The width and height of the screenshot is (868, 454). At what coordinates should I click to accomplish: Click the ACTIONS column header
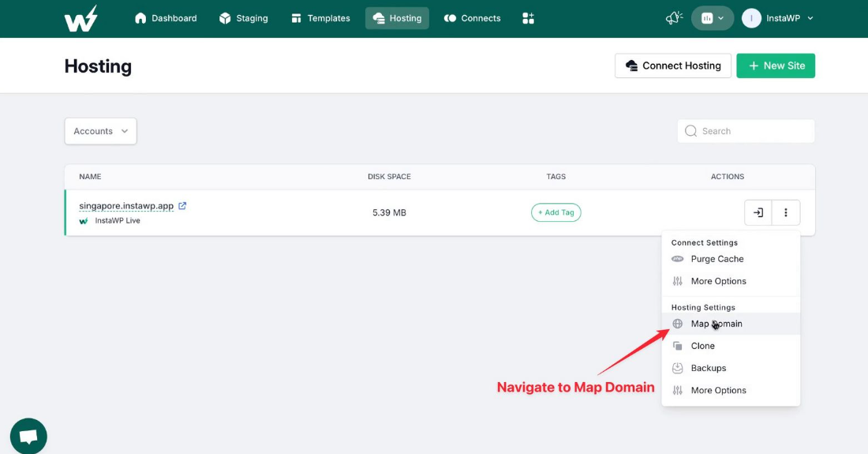(728, 177)
